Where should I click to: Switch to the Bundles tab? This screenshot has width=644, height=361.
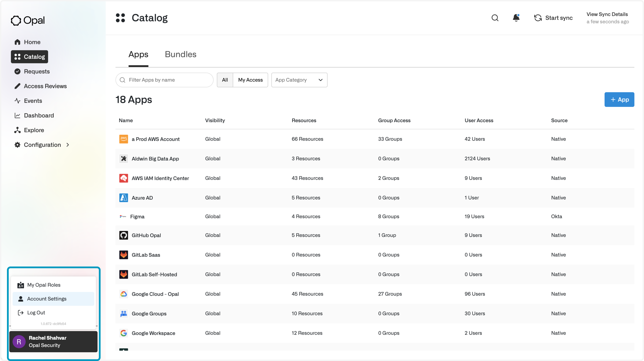point(180,54)
